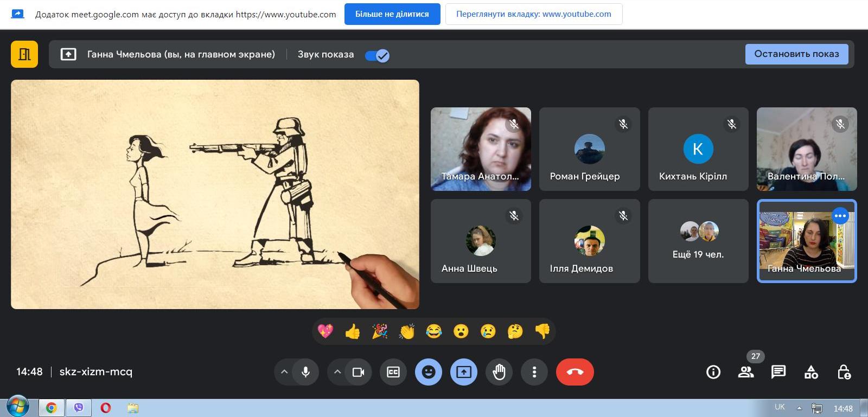Image resolution: width=868 pixels, height=417 pixels.
Task: Show the participants list
Action: pyautogui.click(x=746, y=372)
